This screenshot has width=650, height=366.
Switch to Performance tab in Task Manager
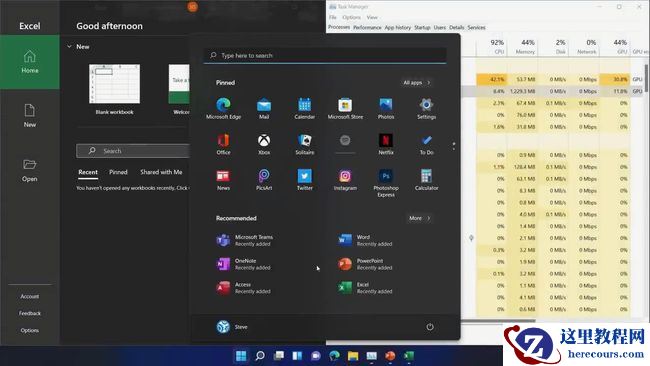[x=367, y=27]
